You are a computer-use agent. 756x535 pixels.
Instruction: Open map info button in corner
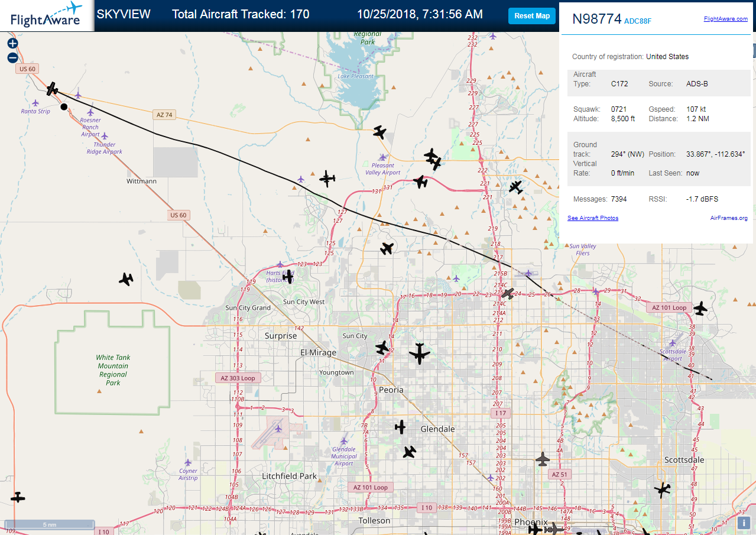[x=743, y=522]
